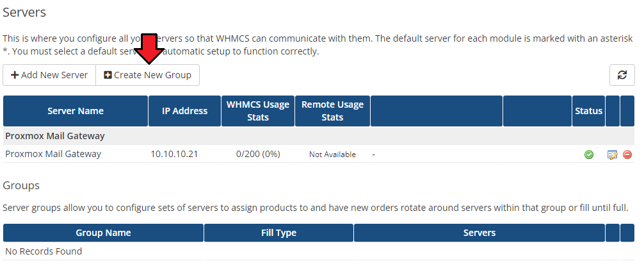Select the Servers page heading
Viewport: 644px width, 268px height.
[x=24, y=12]
